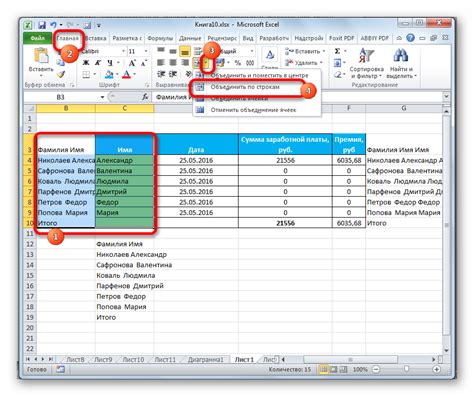
Task: Click the decrease indent icon
Action: (161, 74)
